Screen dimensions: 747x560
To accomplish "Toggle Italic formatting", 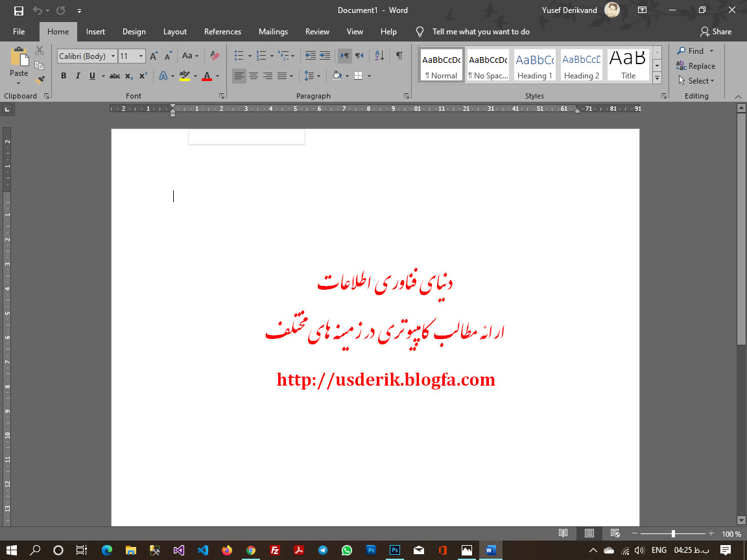I will [78, 76].
